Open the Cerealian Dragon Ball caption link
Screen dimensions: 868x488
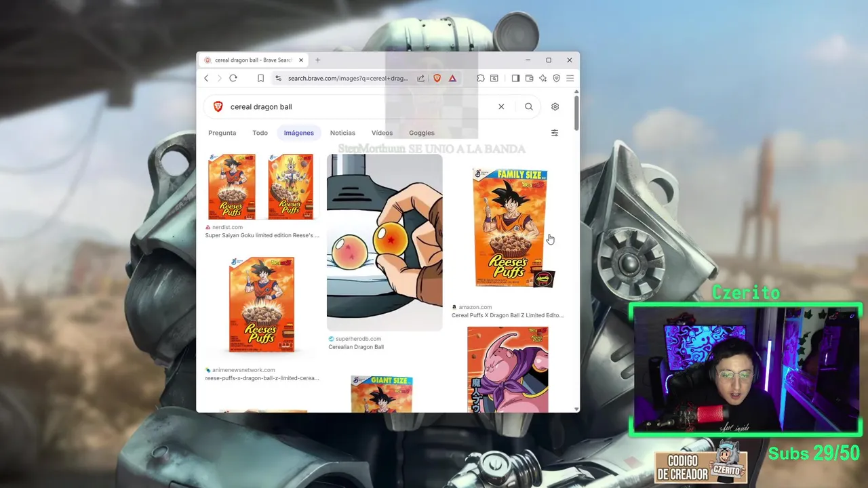[x=356, y=347]
